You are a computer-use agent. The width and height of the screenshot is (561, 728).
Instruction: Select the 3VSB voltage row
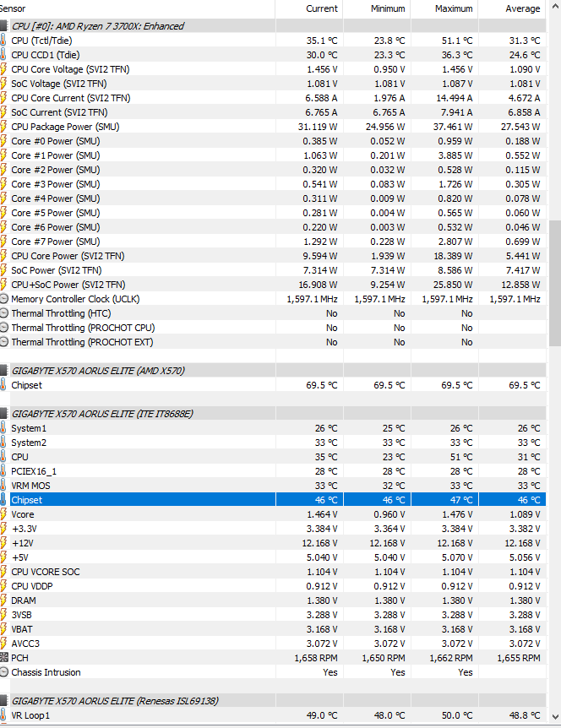point(273,615)
